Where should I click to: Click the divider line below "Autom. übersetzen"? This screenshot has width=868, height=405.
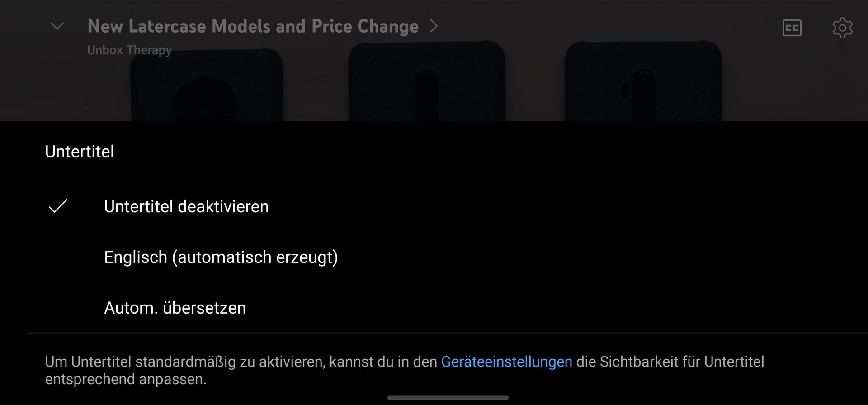coord(448,333)
